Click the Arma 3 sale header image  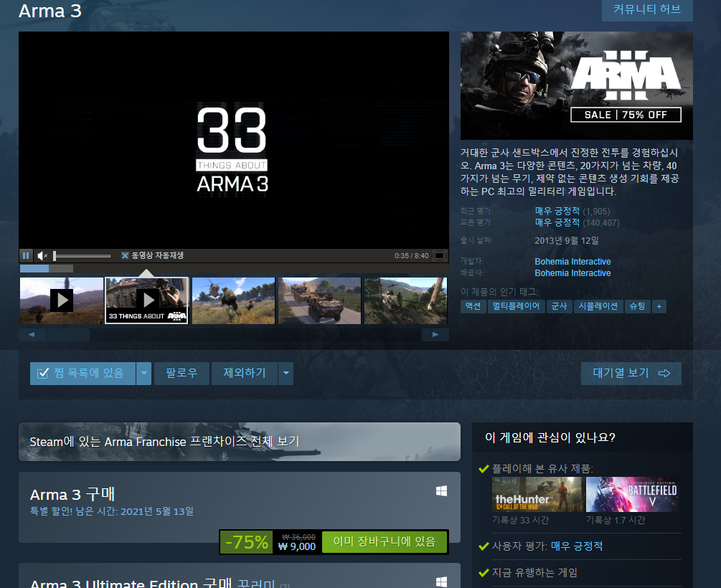point(577,85)
